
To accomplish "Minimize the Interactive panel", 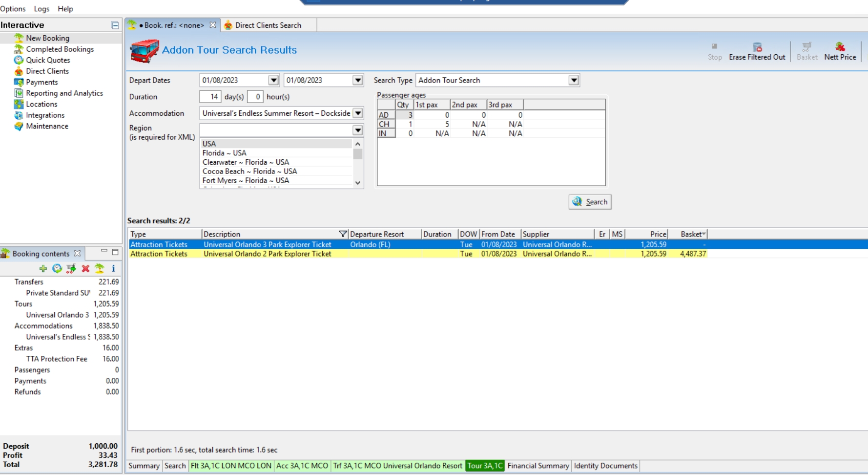I will pyautogui.click(x=115, y=25).
